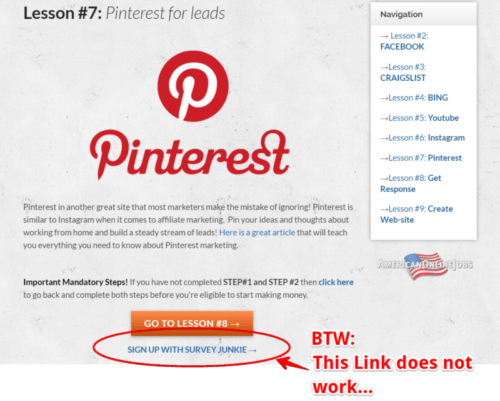Click SIGN UP WITH SURVEY JUNKIE link
Screen dimensions: 500x401
tap(192, 350)
